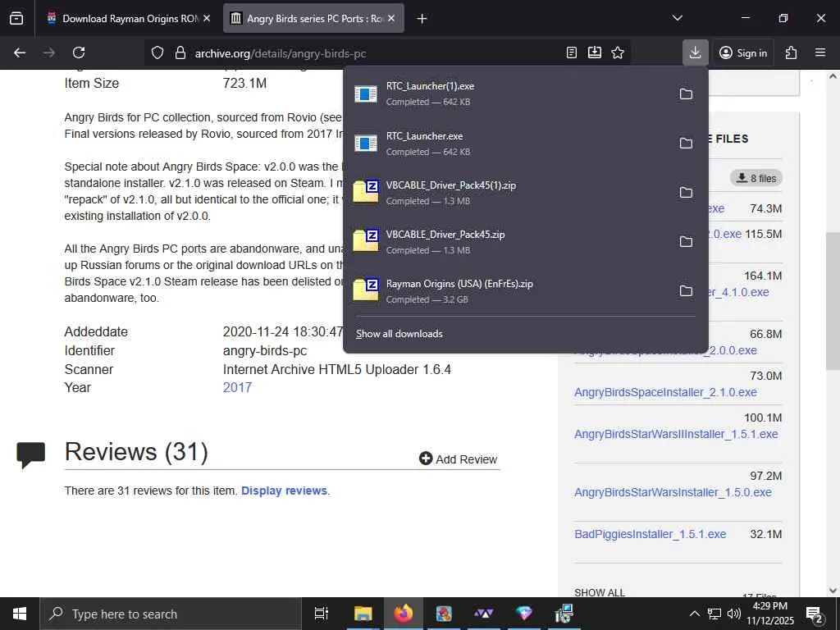Open tracking protection shield icon
840x630 pixels.
click(157, 52)
